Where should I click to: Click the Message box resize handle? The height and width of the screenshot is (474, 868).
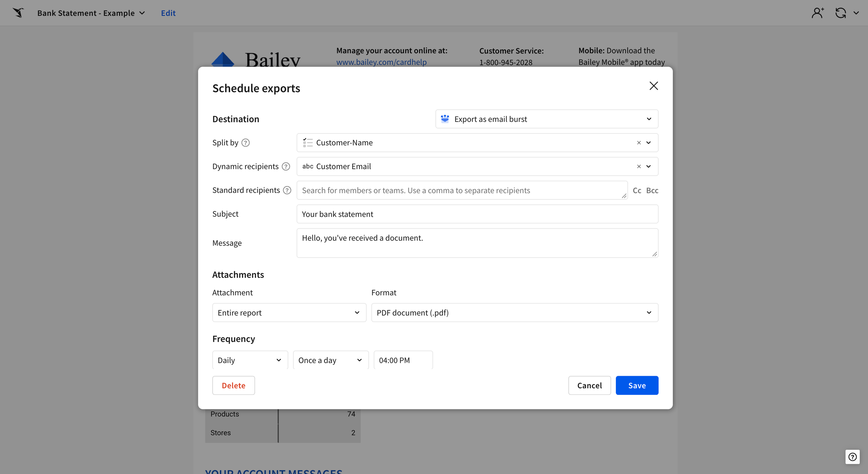[654, 254]
